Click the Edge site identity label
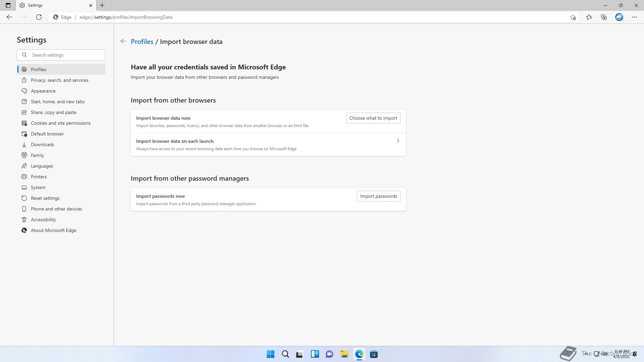This screenshot has width=644, height=362. click(62, 17)
